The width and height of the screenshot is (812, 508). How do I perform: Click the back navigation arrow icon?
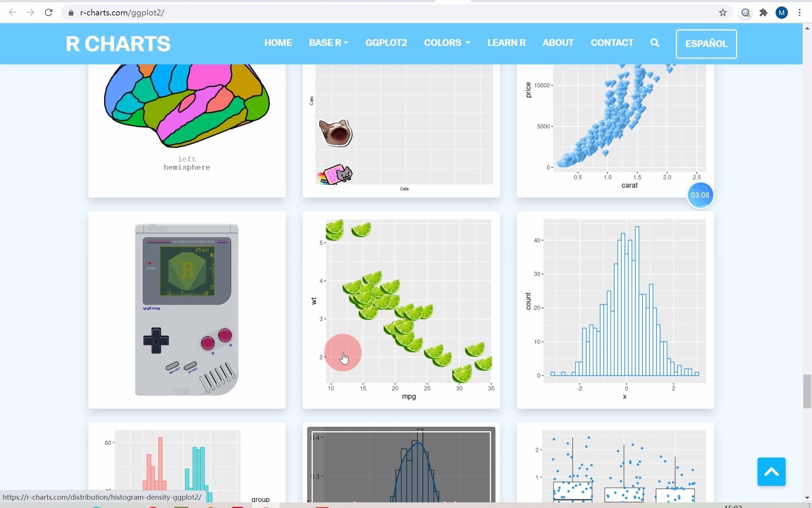tap(12, 13)
